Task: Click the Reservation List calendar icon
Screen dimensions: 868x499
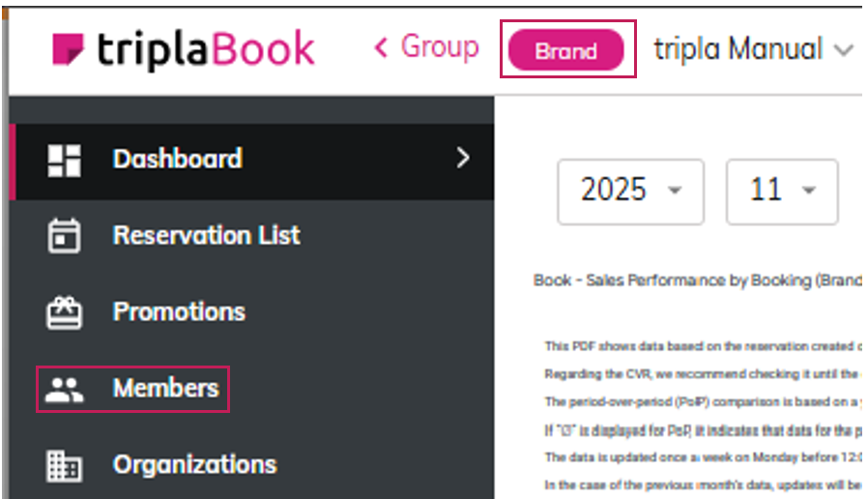Action: (x=64, y=236)
